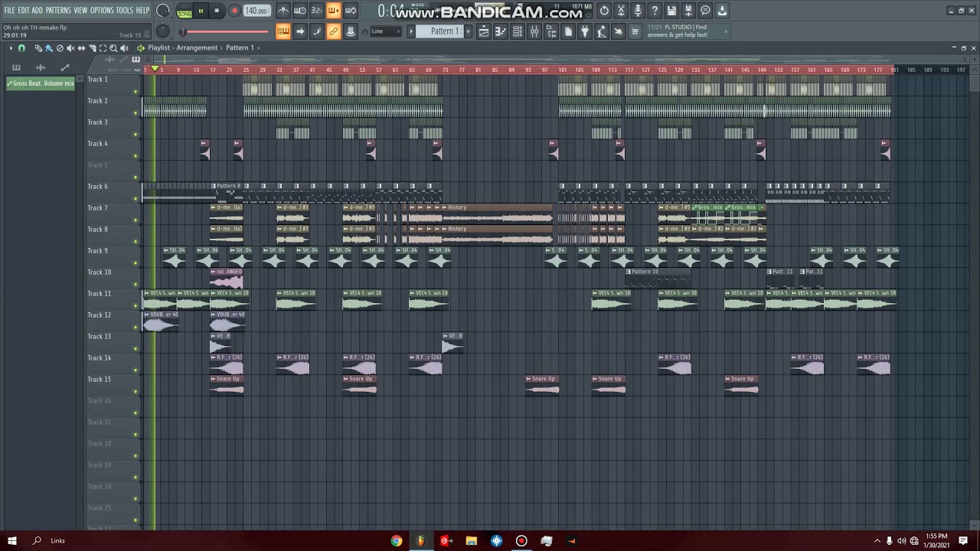Toggle overdub blend recording
The image size is (980, 551).
333,11
